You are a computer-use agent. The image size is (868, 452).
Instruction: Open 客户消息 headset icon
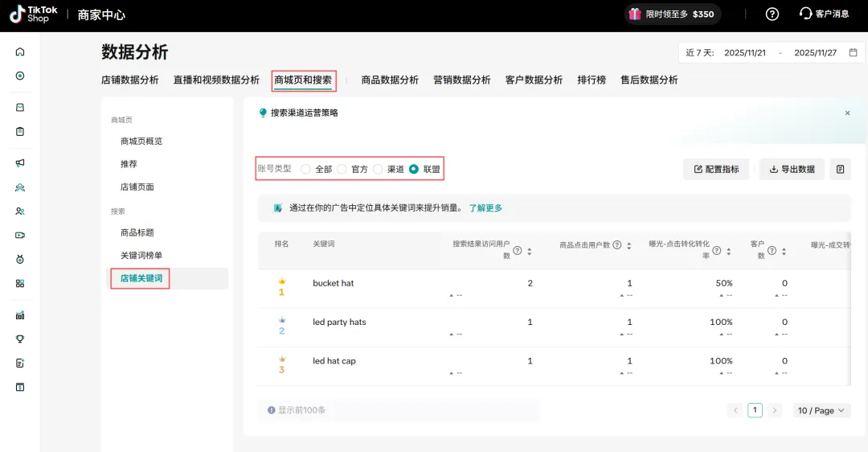(805, 14)
